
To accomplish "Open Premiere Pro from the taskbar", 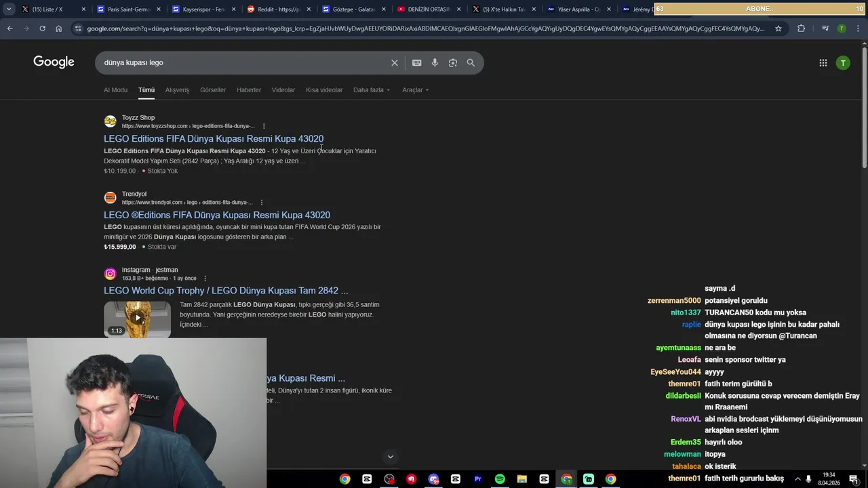I will pyautogui.click(x=477, y=479).
